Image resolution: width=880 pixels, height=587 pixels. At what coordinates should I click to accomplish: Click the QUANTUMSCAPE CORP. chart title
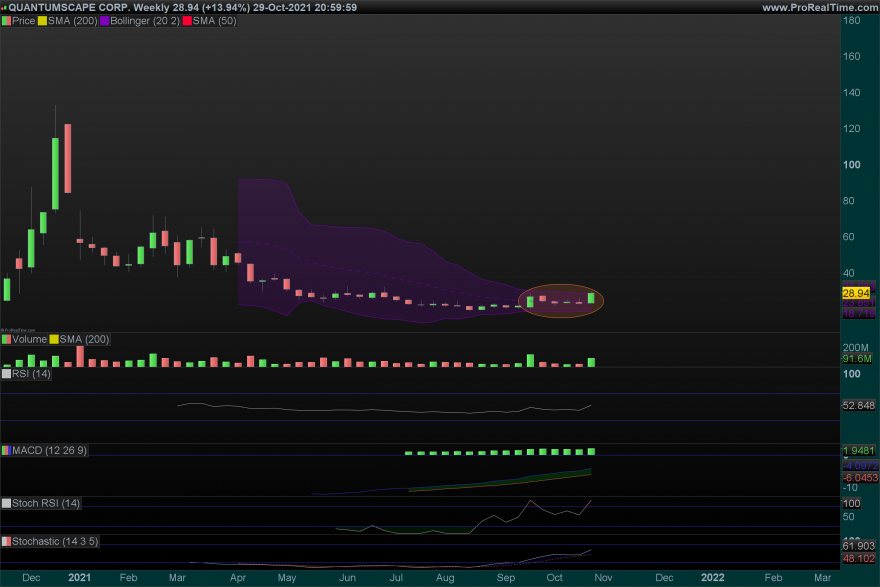pos(70,7)
